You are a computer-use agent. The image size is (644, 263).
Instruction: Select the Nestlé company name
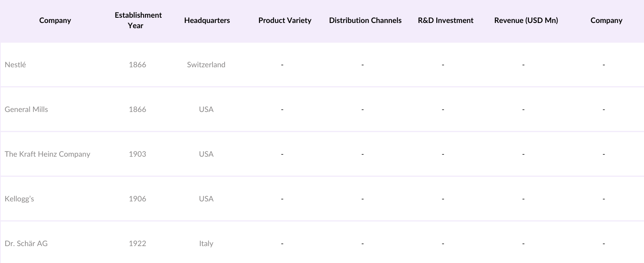[x=15, y=64]
